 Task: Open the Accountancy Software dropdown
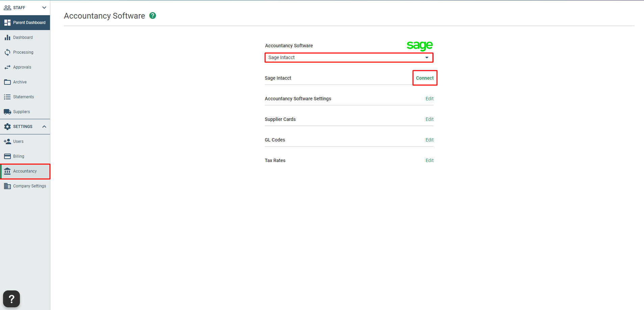[427, 57]
